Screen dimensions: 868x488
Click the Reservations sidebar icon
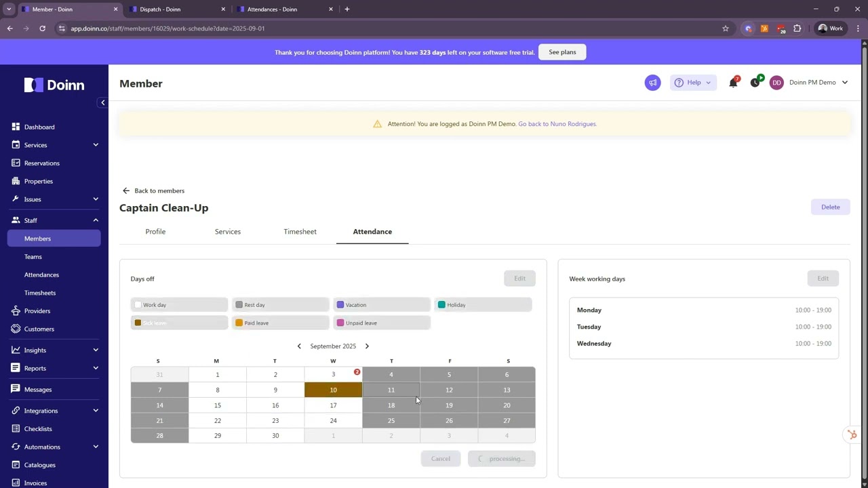coord(16,163)
